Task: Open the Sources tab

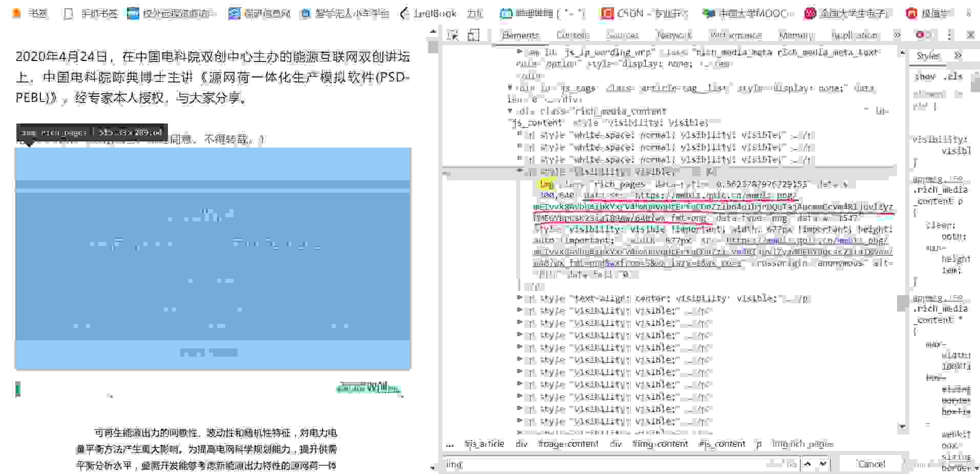Action: [622, 35]
